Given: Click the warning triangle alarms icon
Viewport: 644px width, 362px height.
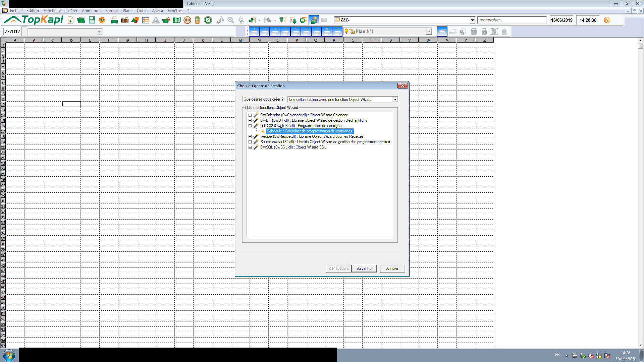Looking at the screenshot, I should [x=156, y=20].
